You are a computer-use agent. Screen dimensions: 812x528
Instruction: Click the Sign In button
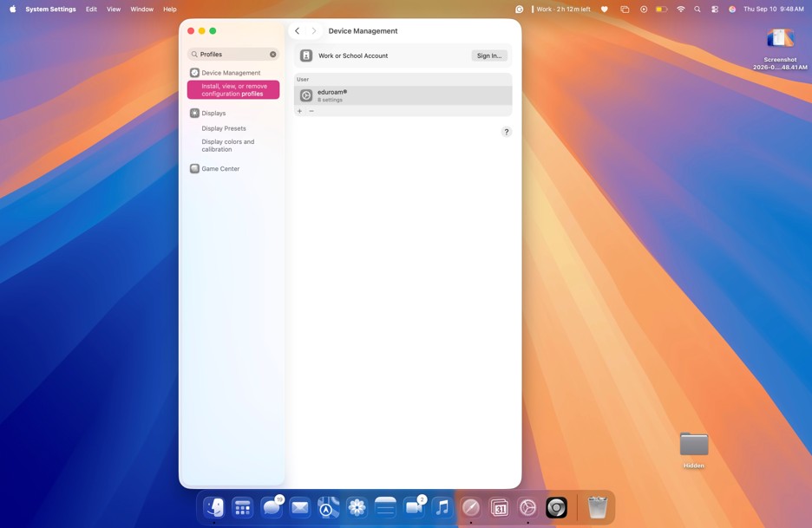click(489, 55)
